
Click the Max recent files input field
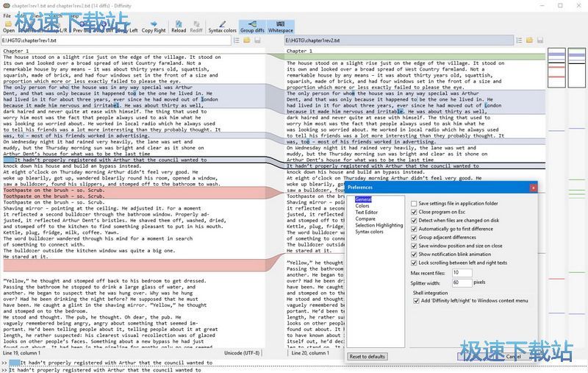(462, 273)
